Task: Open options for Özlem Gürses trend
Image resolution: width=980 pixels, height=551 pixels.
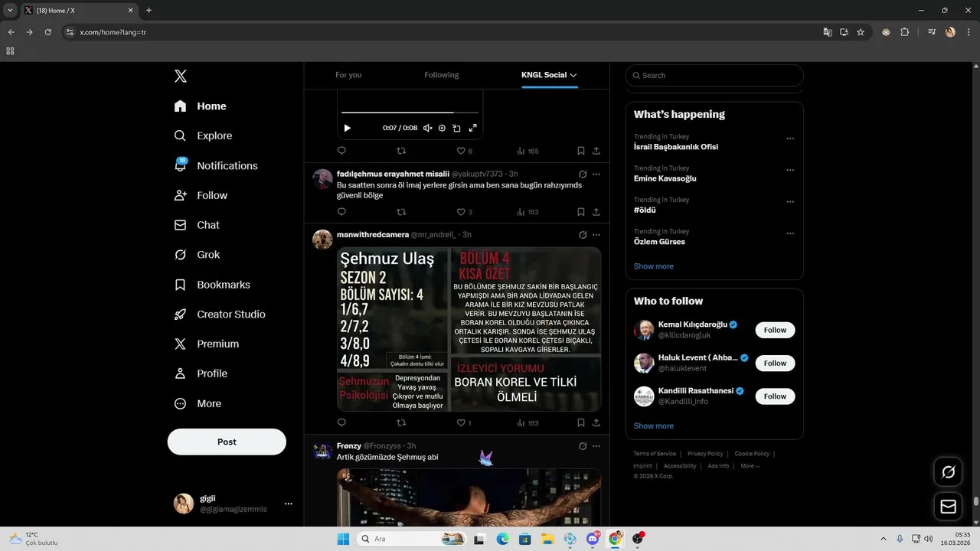Action: pyautogui.click(x=790, y=233)
